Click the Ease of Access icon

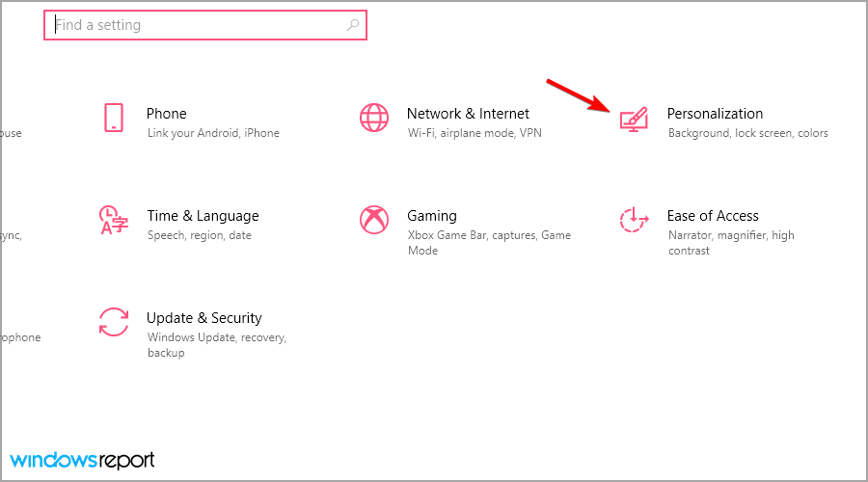point(634,220)
